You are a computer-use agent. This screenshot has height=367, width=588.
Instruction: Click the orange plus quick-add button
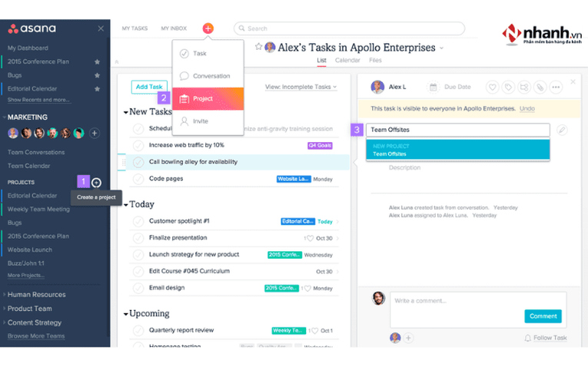(x=208, y=28)
